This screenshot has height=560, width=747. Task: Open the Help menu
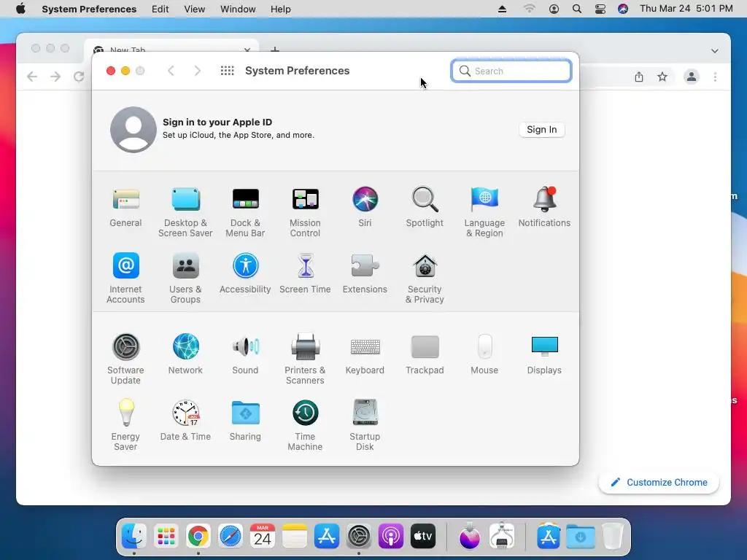[x=281, y=9]
